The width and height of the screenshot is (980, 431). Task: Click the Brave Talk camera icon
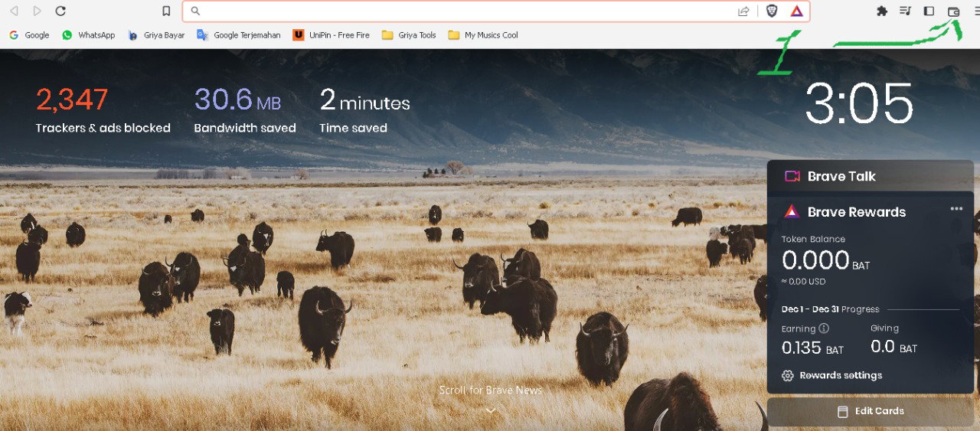pyautogui.click(x=792, y=176)
